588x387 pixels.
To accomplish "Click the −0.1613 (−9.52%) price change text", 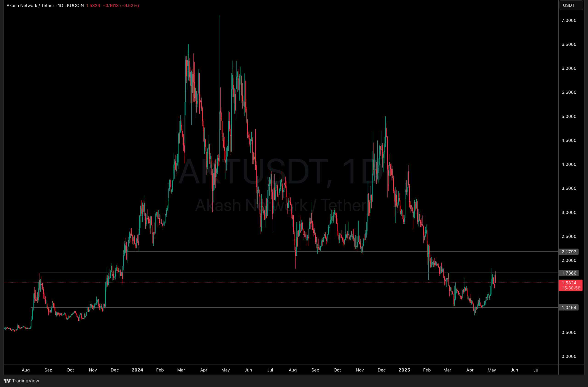I will [121, 6].
